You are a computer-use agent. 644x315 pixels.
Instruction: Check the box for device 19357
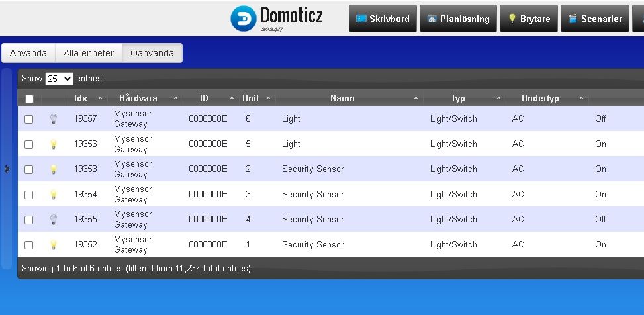(x=28, y=119)
